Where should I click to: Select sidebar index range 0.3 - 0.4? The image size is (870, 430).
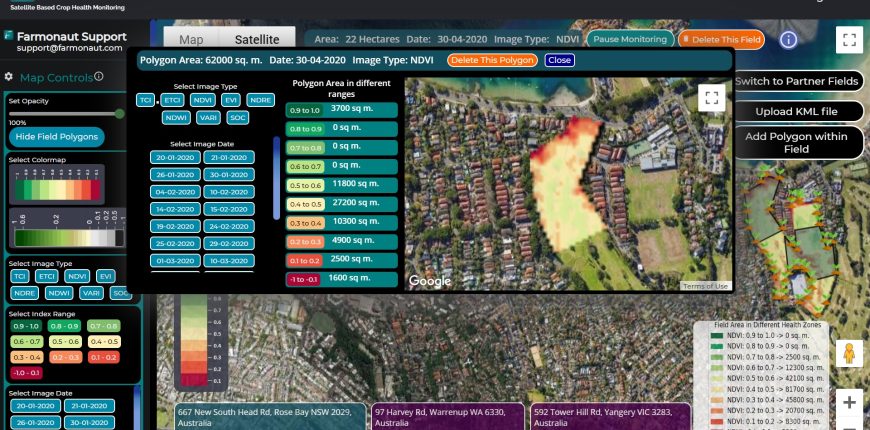26,357
